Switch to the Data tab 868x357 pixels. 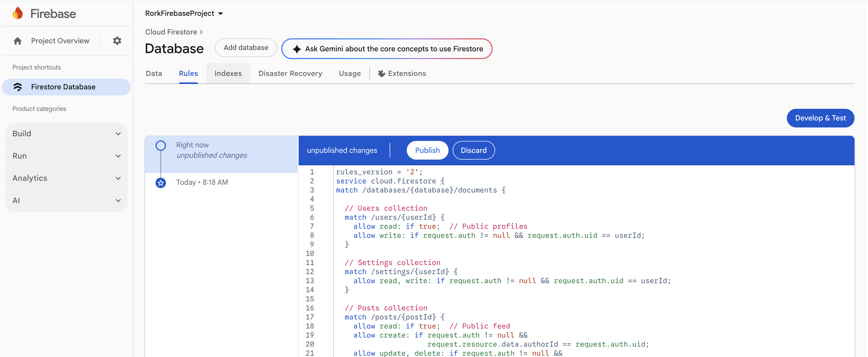[x=154, y=73]
